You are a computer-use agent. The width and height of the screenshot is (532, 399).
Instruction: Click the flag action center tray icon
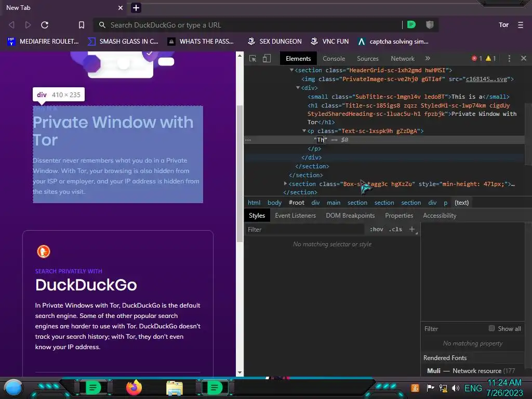click(x=430, y=388)
